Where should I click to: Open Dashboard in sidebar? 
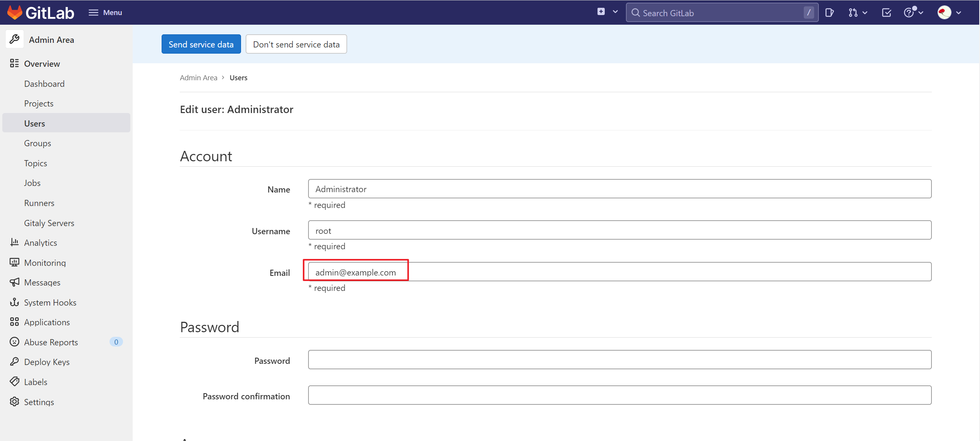click(x=44, y=84)
